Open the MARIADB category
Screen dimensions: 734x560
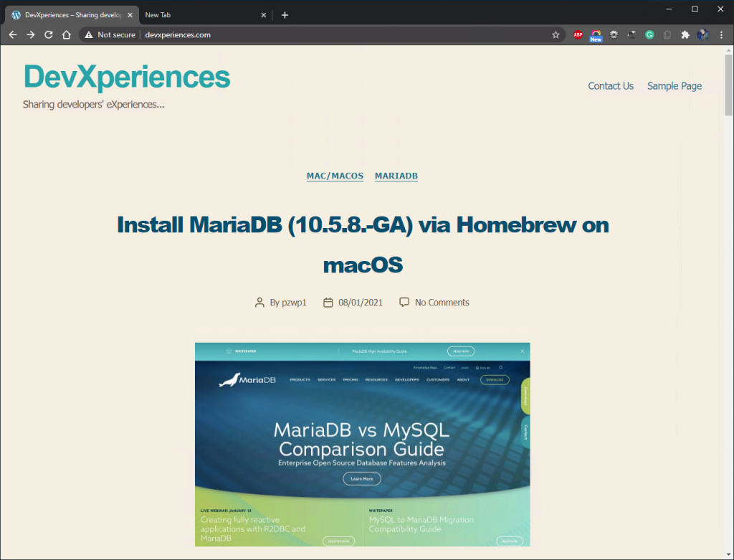click(x=396, y=176)
